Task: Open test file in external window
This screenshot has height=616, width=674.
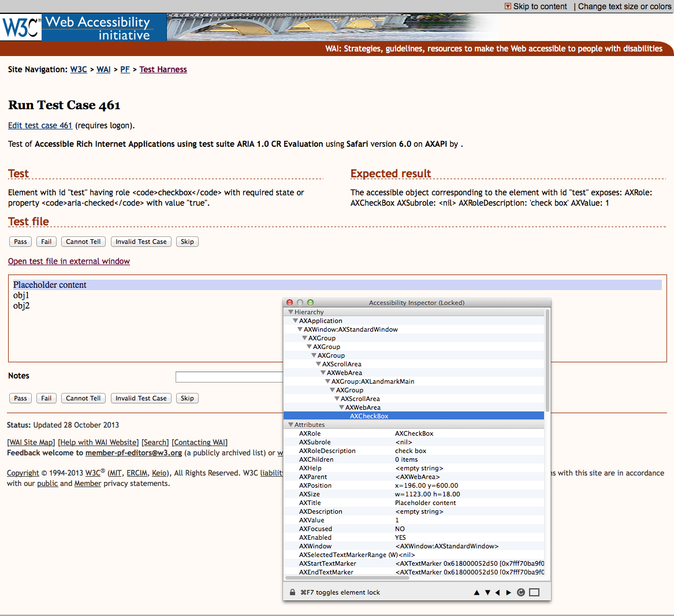Action: [69, 261]
